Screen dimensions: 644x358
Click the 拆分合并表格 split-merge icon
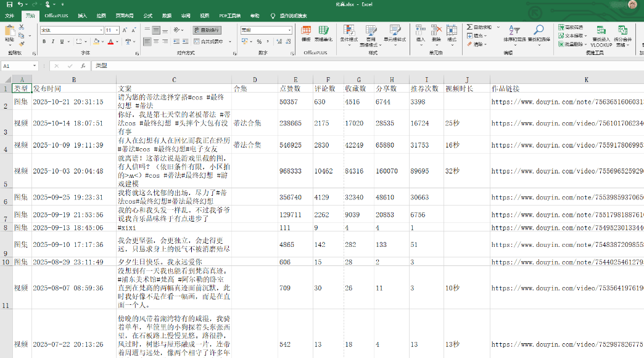[622, 29]
